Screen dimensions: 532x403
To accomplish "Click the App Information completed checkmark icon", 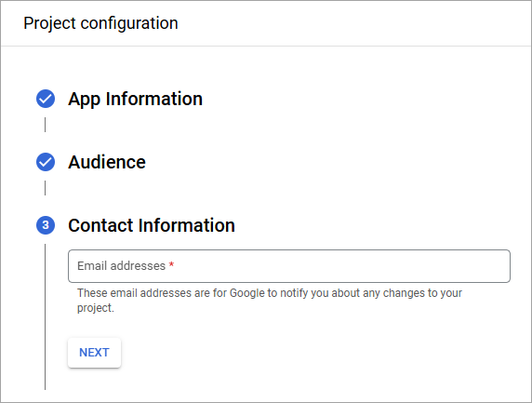I will point(46,99).
